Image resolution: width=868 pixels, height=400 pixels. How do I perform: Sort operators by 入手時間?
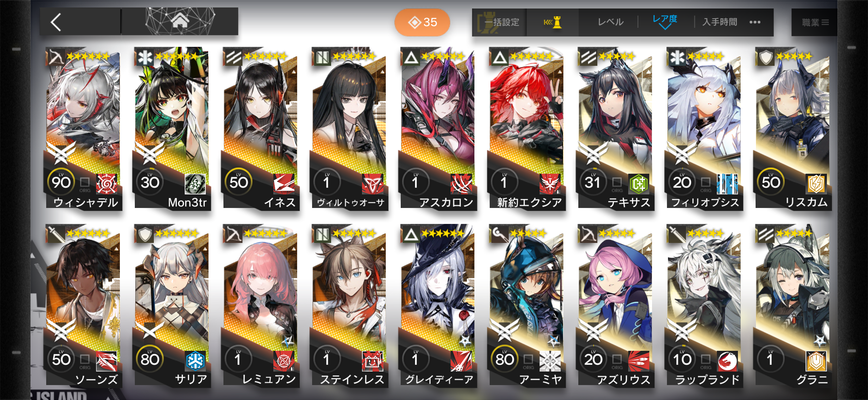[x=720, y=22]
